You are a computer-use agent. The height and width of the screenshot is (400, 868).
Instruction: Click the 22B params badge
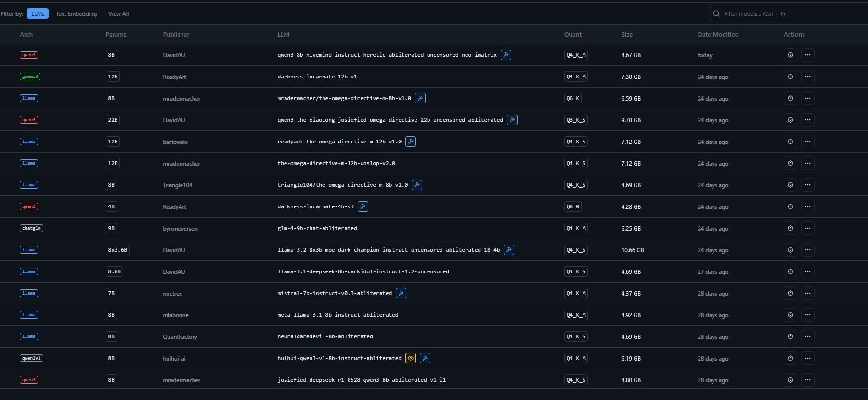tap(113, 120)
